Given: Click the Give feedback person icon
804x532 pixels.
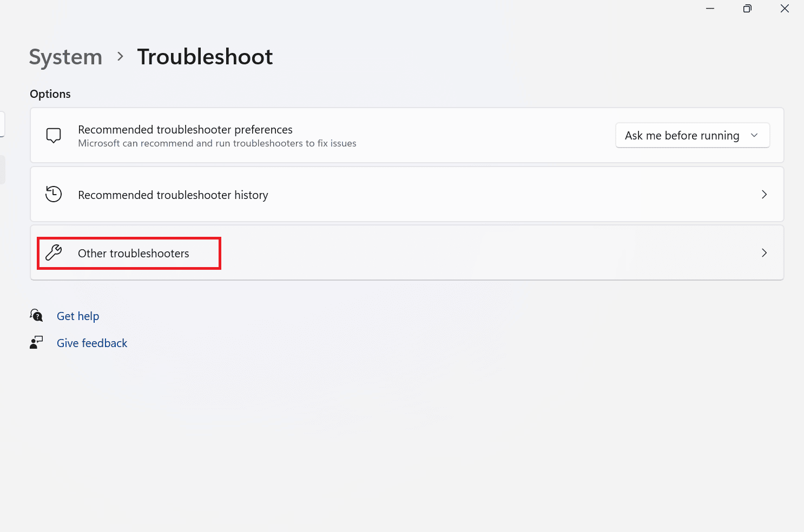Looking at the screenshot, I should click(36, 342).
